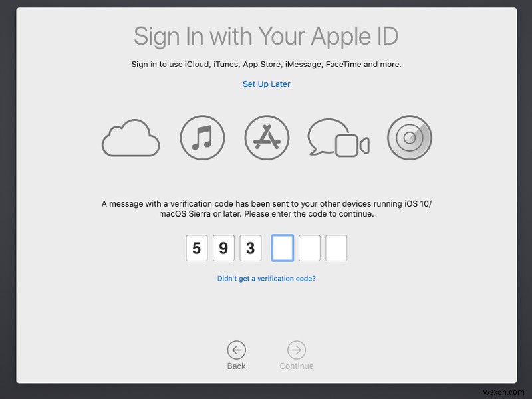This screenshot has width=532, height=399.
Task: Select the third code box containing 3
Action: coord(251,248)
